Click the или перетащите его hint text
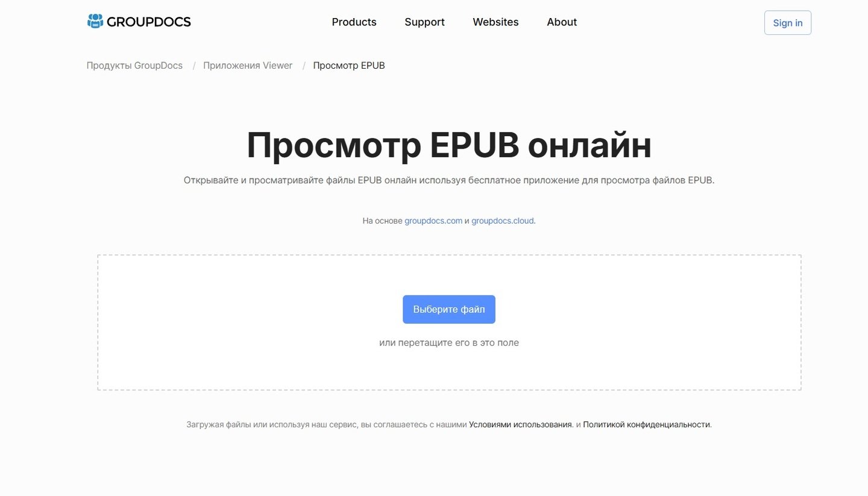 (448, 343)
